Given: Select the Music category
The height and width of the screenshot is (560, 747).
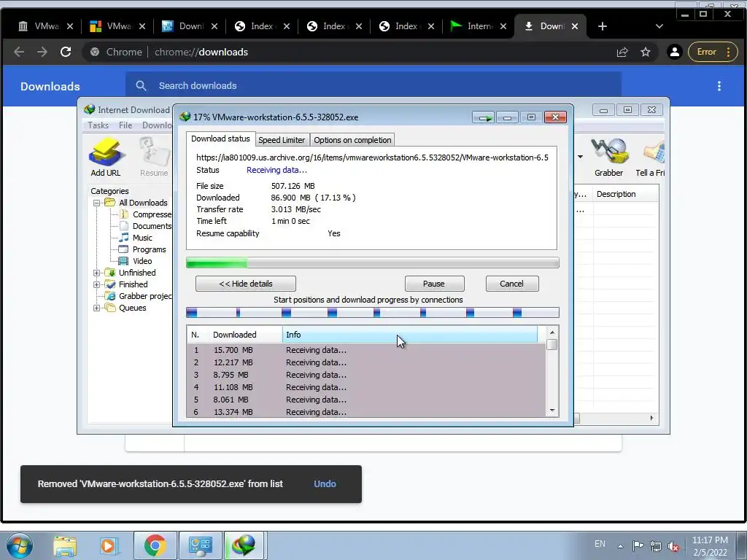Looking at the screenshot, I should [x=136, y=238].
